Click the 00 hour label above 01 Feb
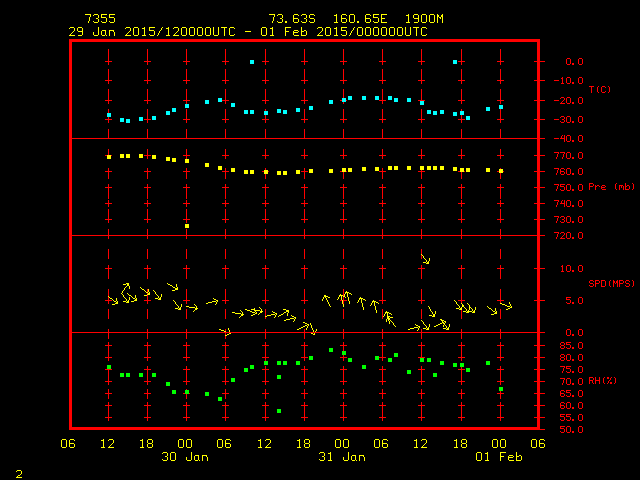The width and height of the screenshot is (640, 480). click(499, 444)
